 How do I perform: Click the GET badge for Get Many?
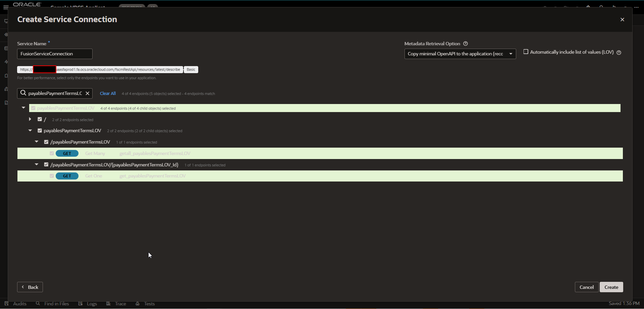[67, 153]
